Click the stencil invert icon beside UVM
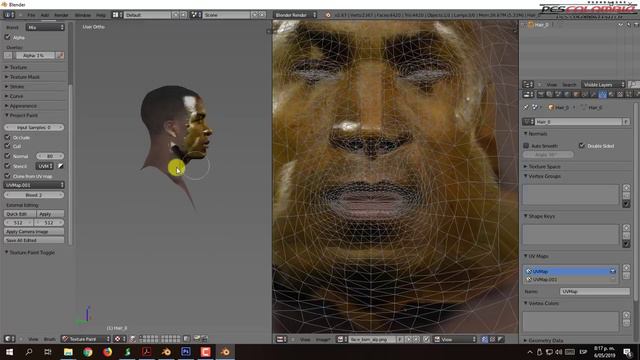 pos(60,166)
